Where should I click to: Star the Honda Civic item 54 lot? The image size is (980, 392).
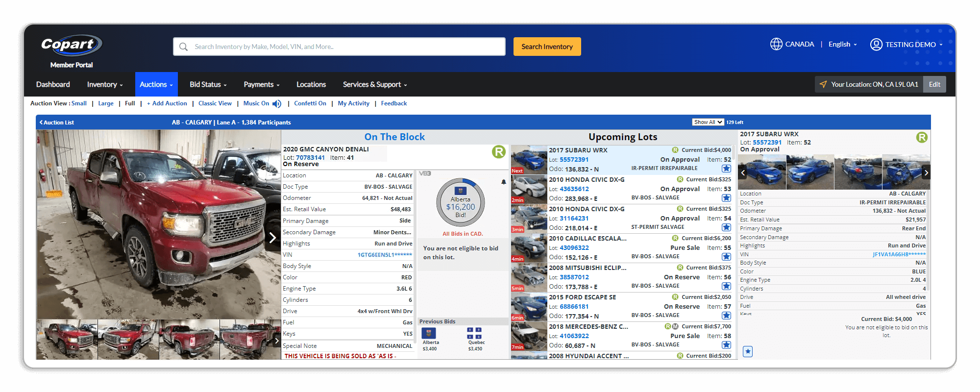pyautogui.click(x=726, y=227)
